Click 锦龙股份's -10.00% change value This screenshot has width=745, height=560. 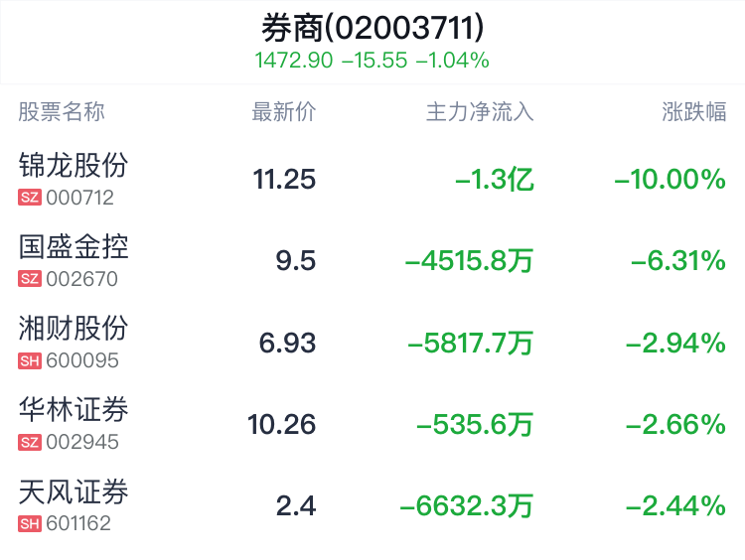click(x=670, y=180)
